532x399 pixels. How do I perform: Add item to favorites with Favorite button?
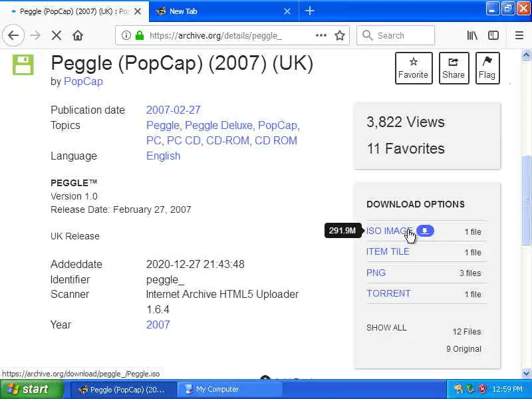(x=414, y=68)
